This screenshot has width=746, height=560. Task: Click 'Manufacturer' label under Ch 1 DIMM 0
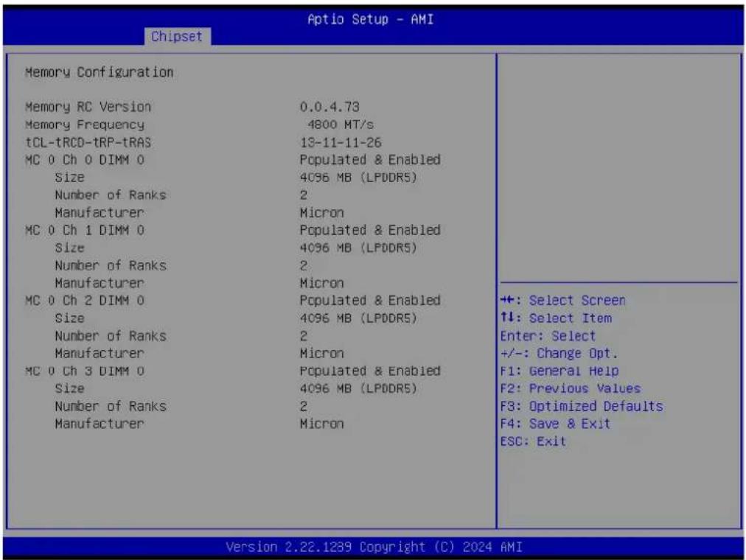point(99,283)
